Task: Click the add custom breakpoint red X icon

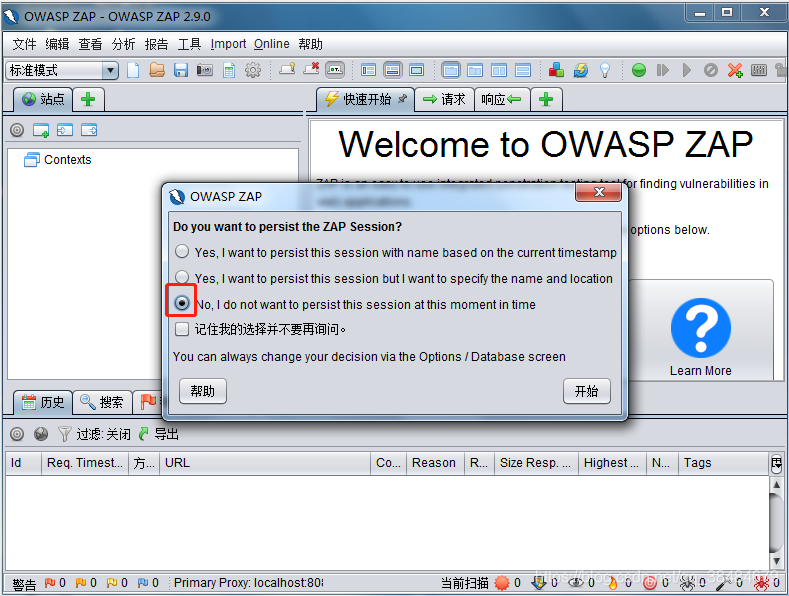Action: click(735, 70)
